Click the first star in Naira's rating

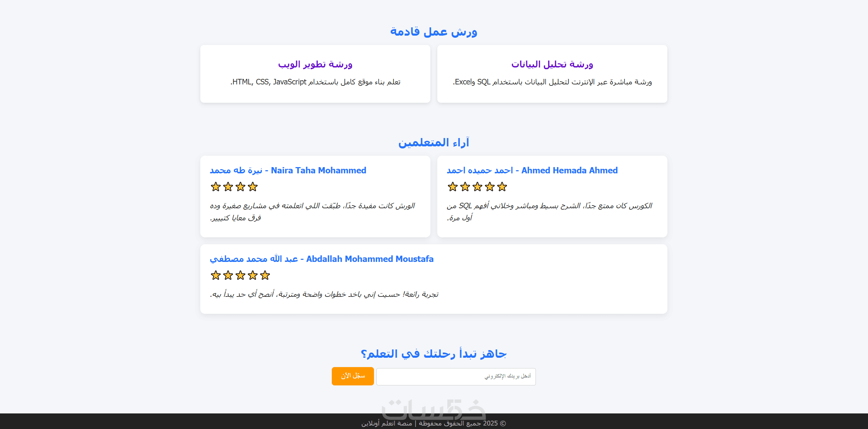(x=216, y=187)
